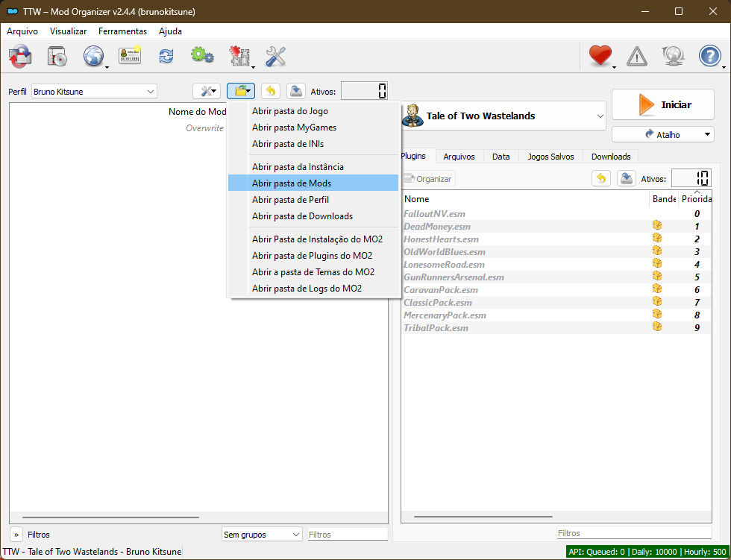Switch to the Jogos Salvos tab
The image size is (731, 560).
[x=550, y=157]
